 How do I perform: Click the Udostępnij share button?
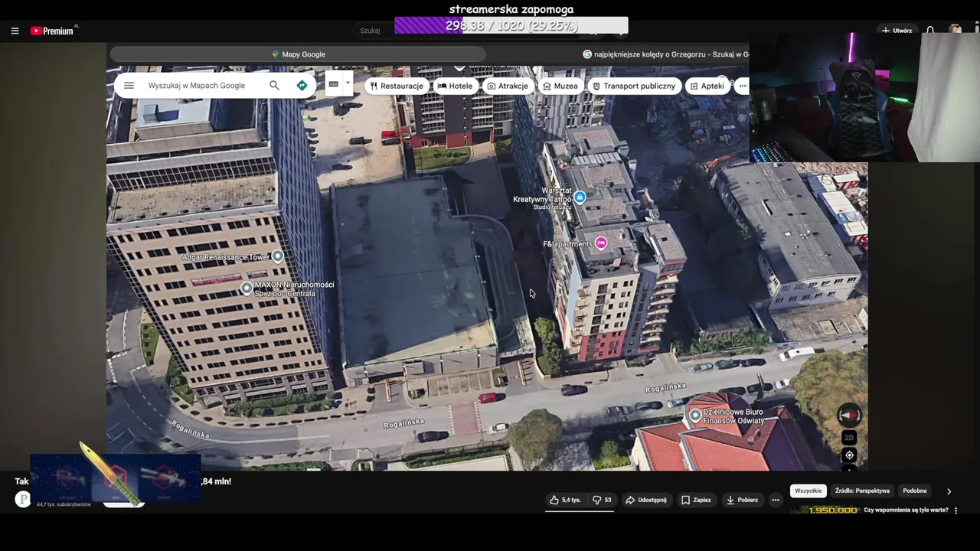(646, 500)
